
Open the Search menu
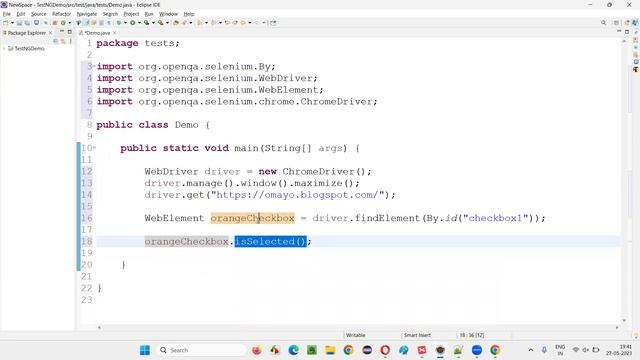(110, 14)
